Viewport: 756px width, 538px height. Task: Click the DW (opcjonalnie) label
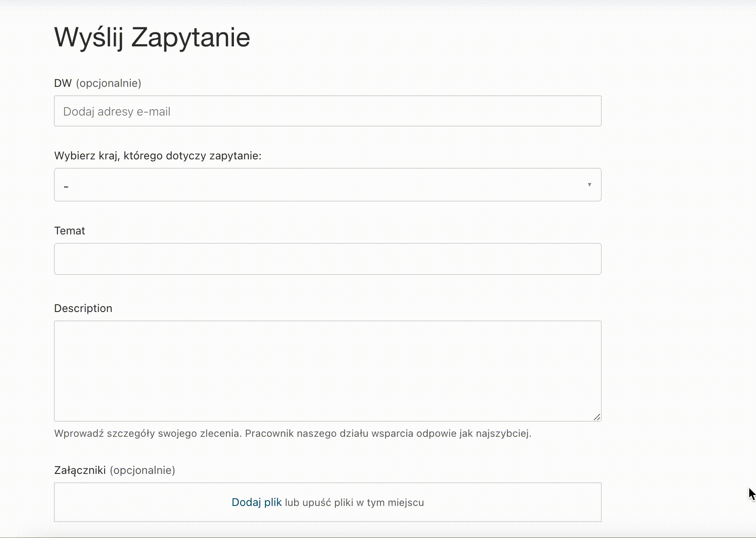tap(98, 83)
